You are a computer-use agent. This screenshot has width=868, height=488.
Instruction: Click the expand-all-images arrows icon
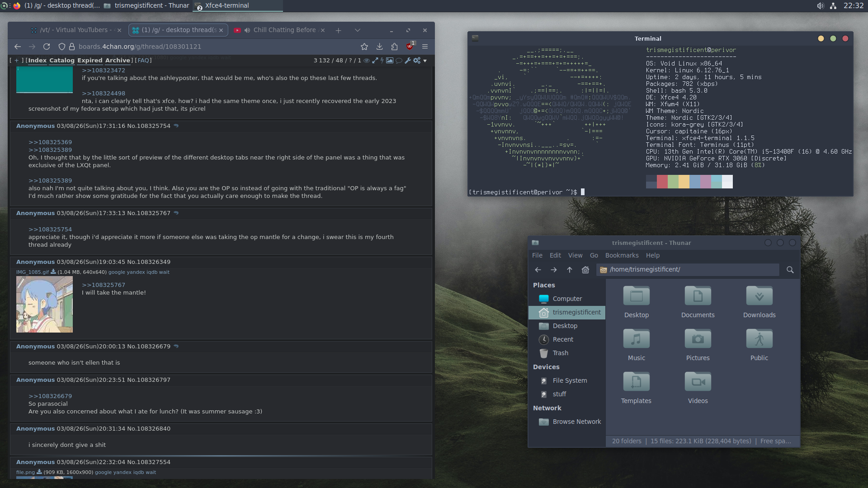[375, 61]
